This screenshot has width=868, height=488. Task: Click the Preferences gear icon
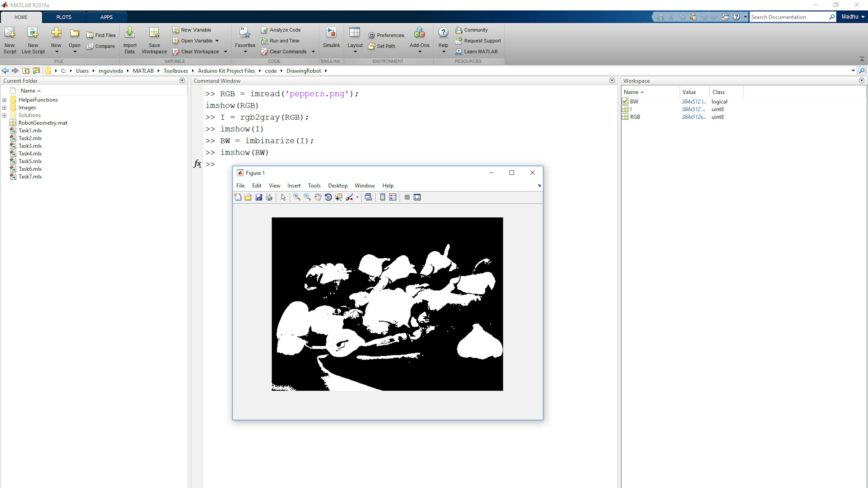coord(371,35)
